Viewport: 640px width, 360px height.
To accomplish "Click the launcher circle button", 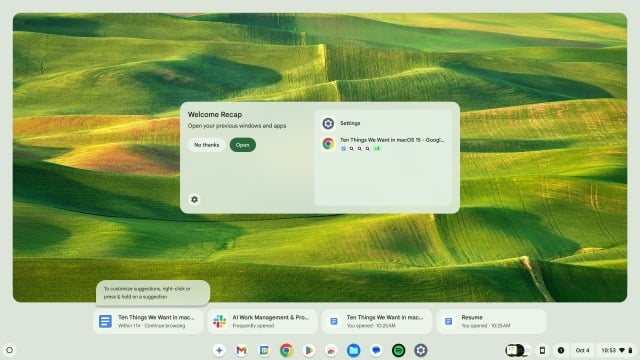I will [x=9, y=350].
